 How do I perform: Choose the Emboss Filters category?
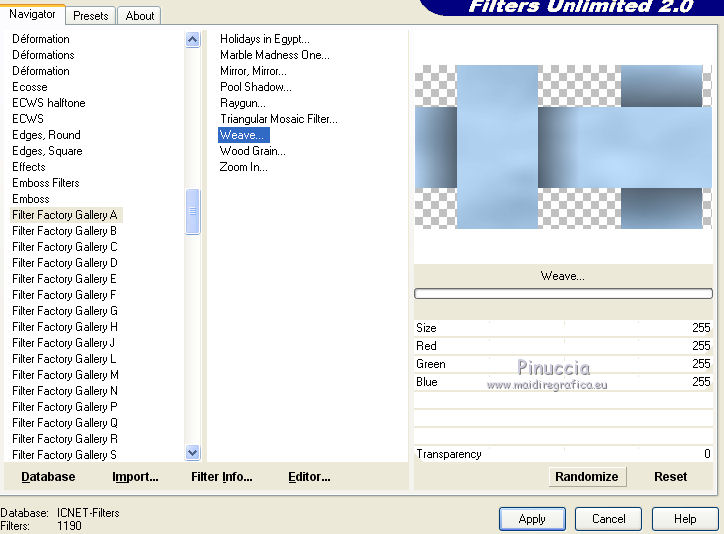point(46,183)
